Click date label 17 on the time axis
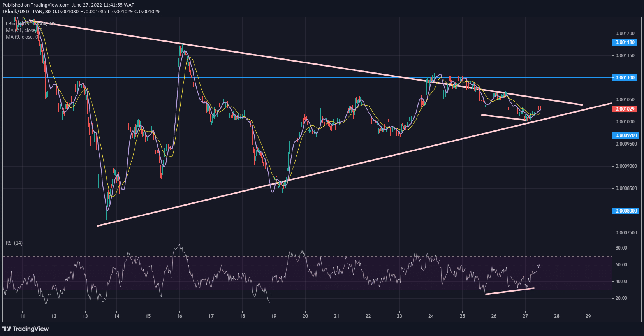The width and height of the screenshot is (644, 336). click(x=211, y=316)
